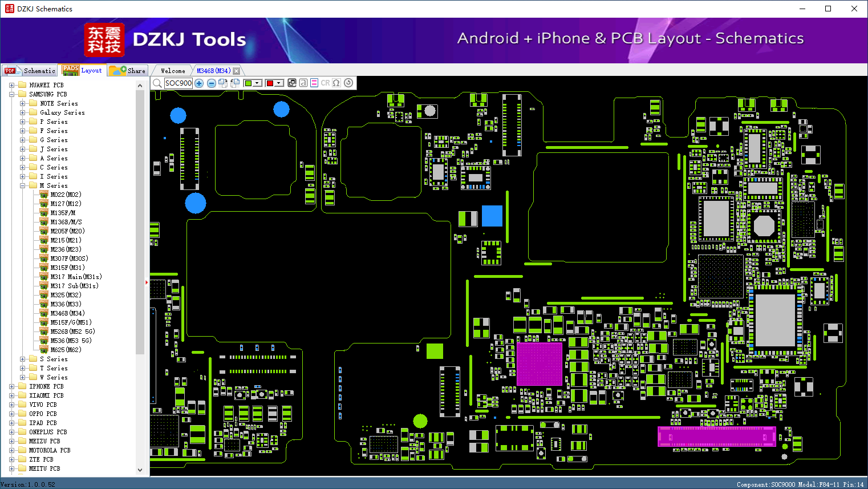The height and width of the screenshot is (489, 868).
Task: Open the M317 Sub(M31s) layout file
Action: click(x=74, y=286)
